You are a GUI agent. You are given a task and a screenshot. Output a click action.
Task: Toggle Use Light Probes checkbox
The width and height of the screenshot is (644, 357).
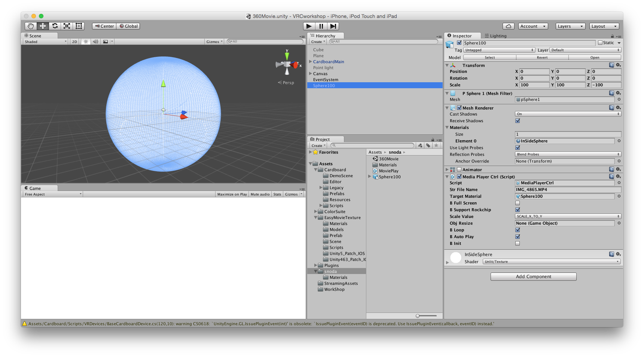tap(518, 148)
